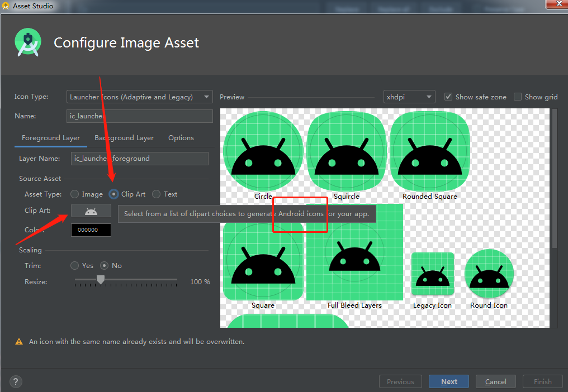
Task: Select the Text asset type radio button
Action: (157, 194)
